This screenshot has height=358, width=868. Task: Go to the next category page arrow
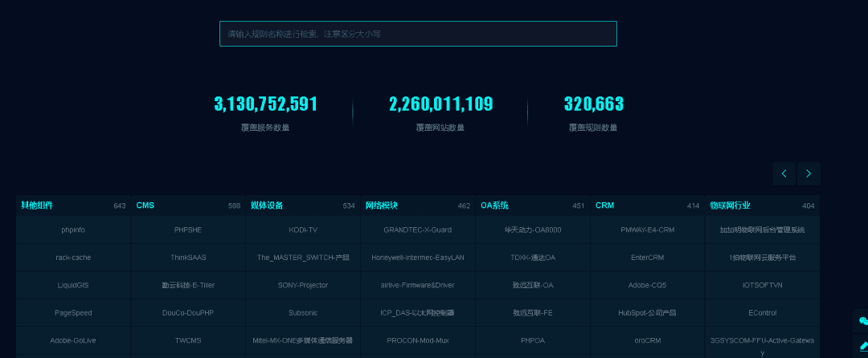(x=809, y=173)
